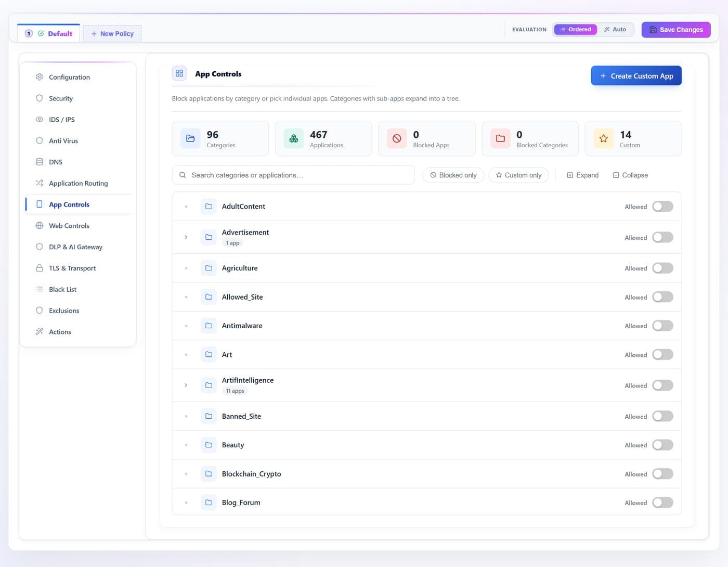Click the Custom star stat icon
Image resolution: width=728 pixels, height=567 pixels.
click(x=603, y=138)
